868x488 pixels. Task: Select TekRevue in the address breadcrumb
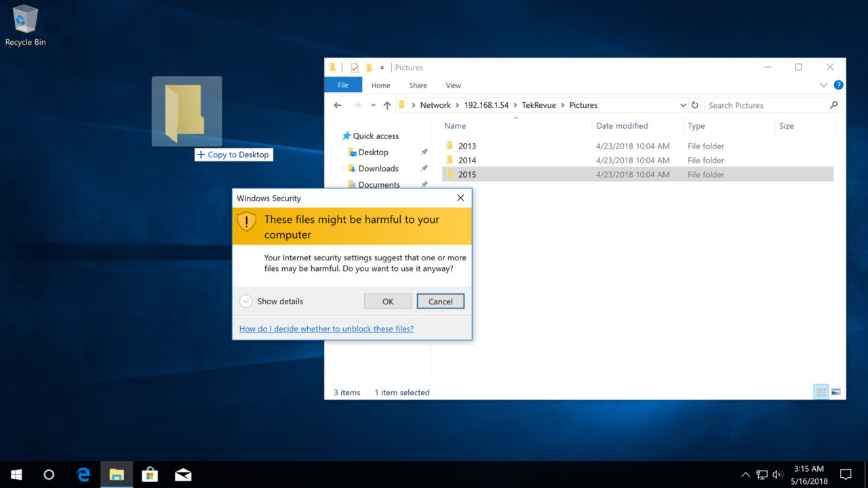(x=538, y=105)
